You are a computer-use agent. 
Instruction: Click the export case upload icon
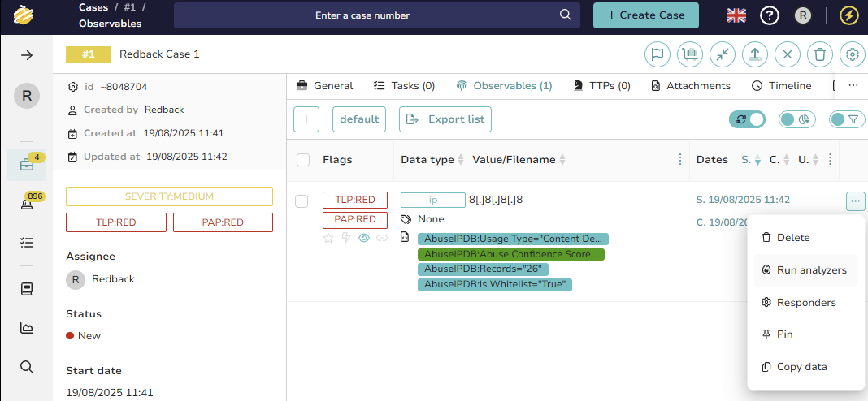tap(755, 54)
